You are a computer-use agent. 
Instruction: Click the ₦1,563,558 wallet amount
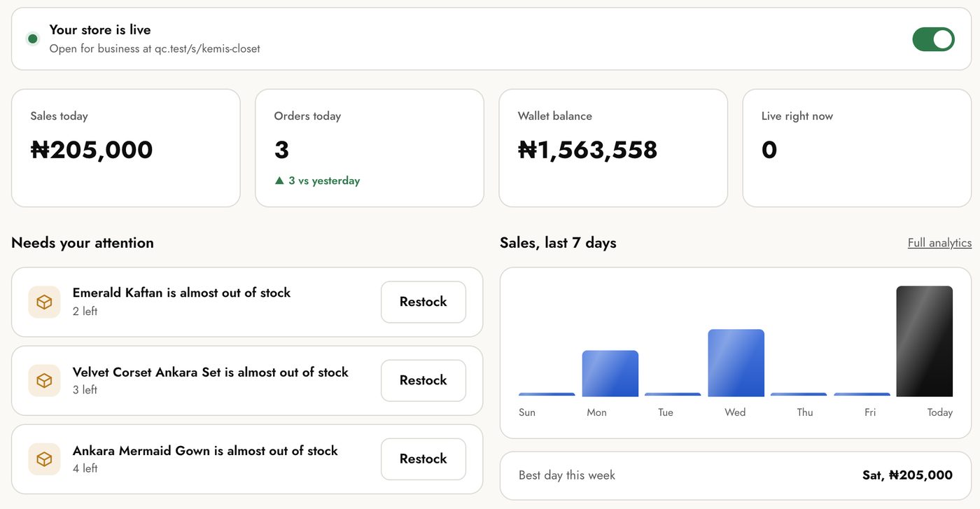[588, 150]
